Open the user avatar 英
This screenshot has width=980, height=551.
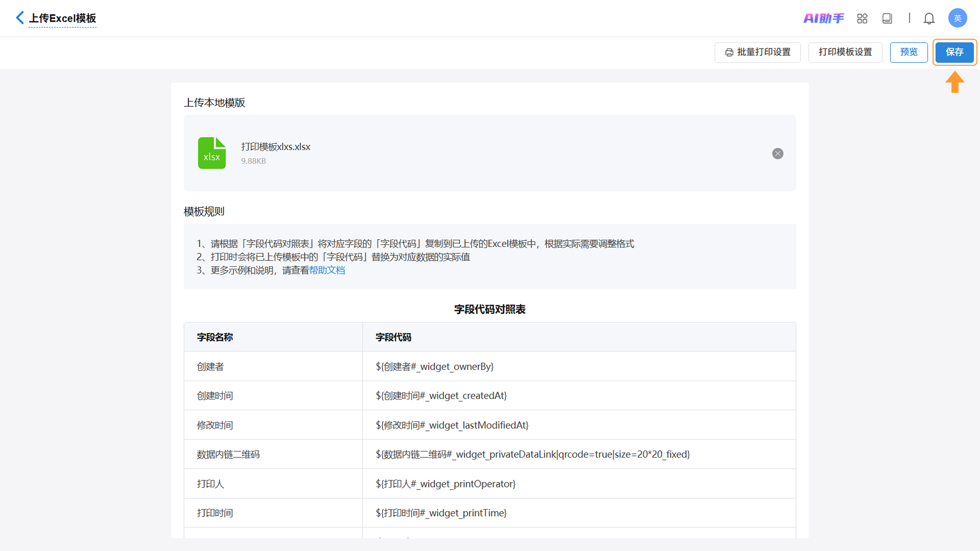957,18
